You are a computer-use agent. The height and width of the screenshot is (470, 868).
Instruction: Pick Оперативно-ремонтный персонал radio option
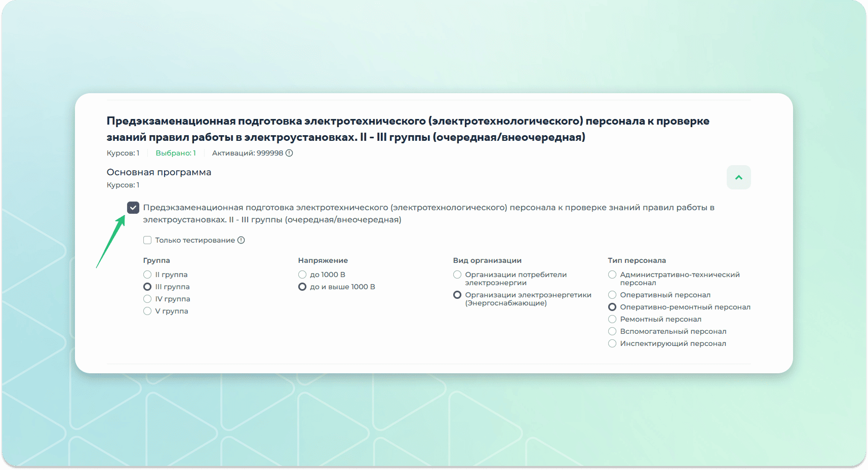(x=612, y=307)
